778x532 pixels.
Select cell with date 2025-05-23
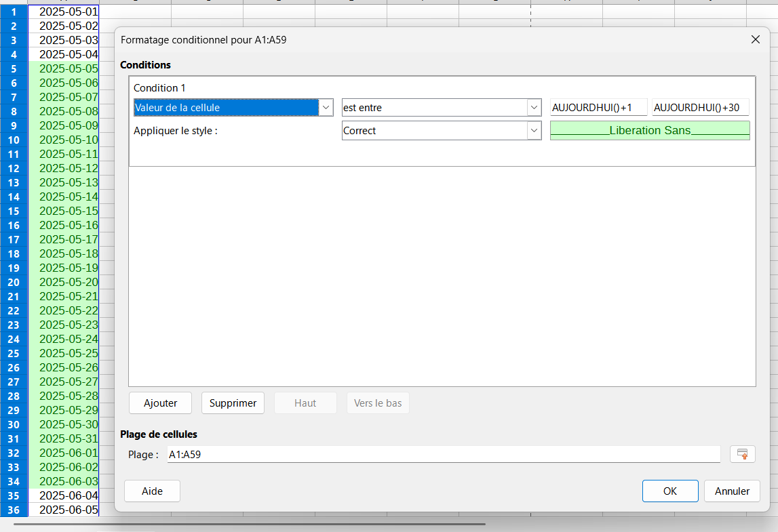[64, 325]
